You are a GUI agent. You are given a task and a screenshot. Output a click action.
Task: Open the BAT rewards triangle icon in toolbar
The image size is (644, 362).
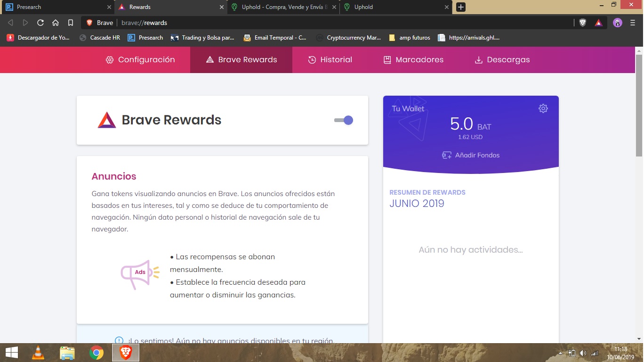pos(598,23)
